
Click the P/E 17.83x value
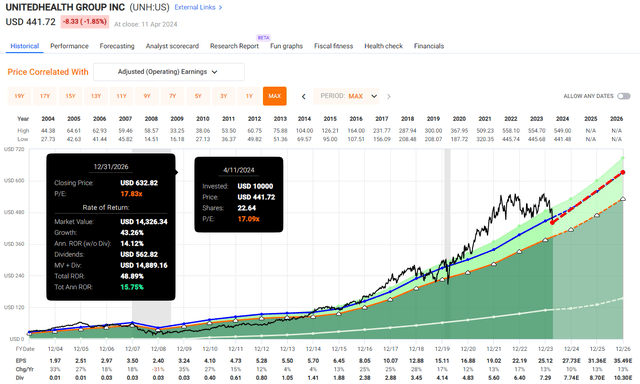pos(131,194)
